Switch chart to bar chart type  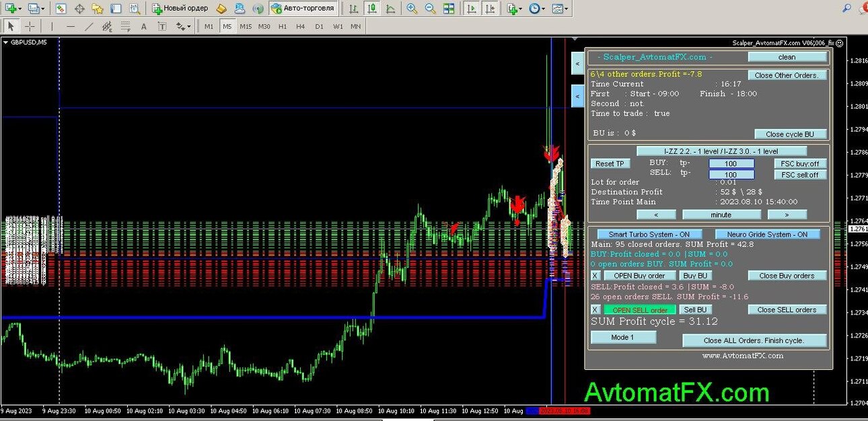coord(353,9)
